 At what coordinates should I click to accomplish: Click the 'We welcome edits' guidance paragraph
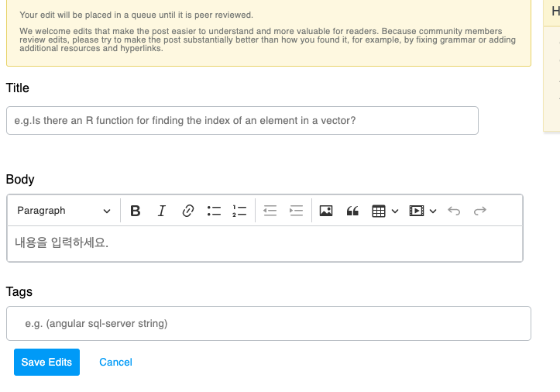(267, 40)
